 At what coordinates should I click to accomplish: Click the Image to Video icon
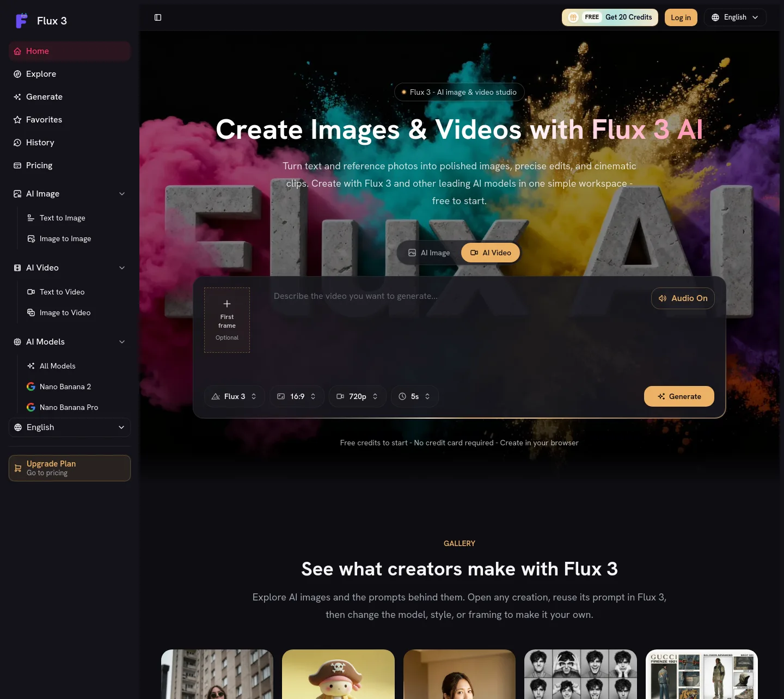(x=31, y=312)
